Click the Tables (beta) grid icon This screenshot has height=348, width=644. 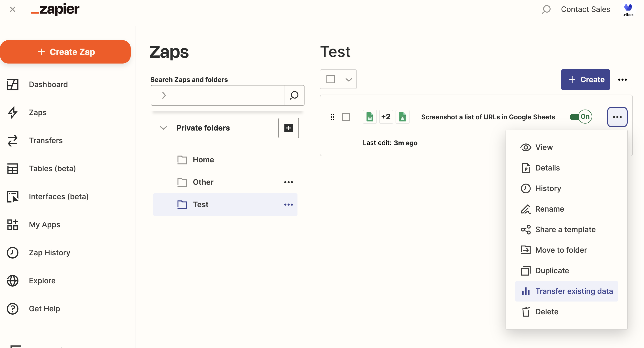13,168
